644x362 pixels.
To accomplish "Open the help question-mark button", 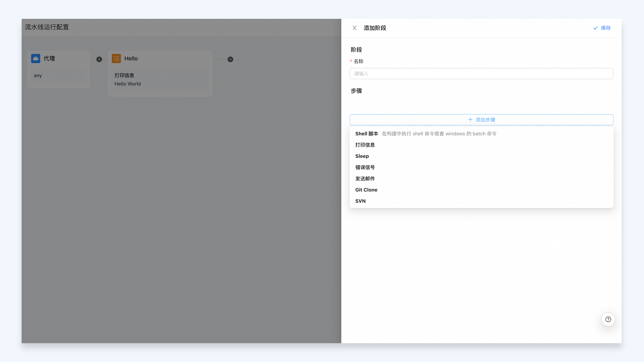I will click(x=608, y=319).
